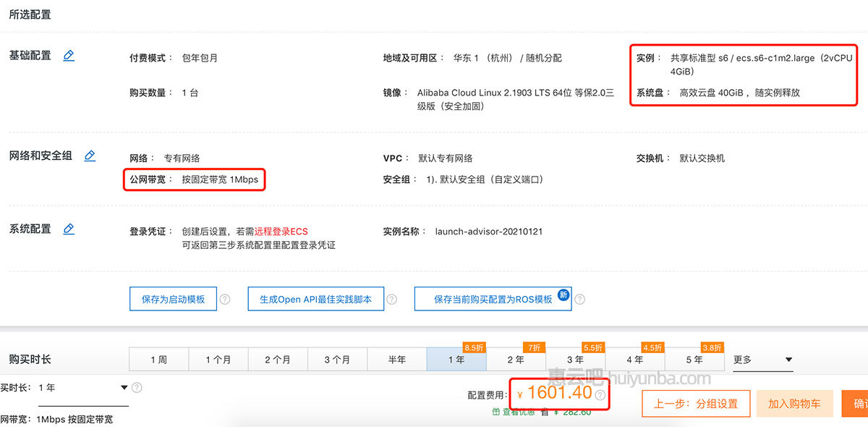The image size is (868, 427).
Task: Choose the 3 年 duration with 5.5折 discount
Action: pyautogui.click(x=575, y=360)
